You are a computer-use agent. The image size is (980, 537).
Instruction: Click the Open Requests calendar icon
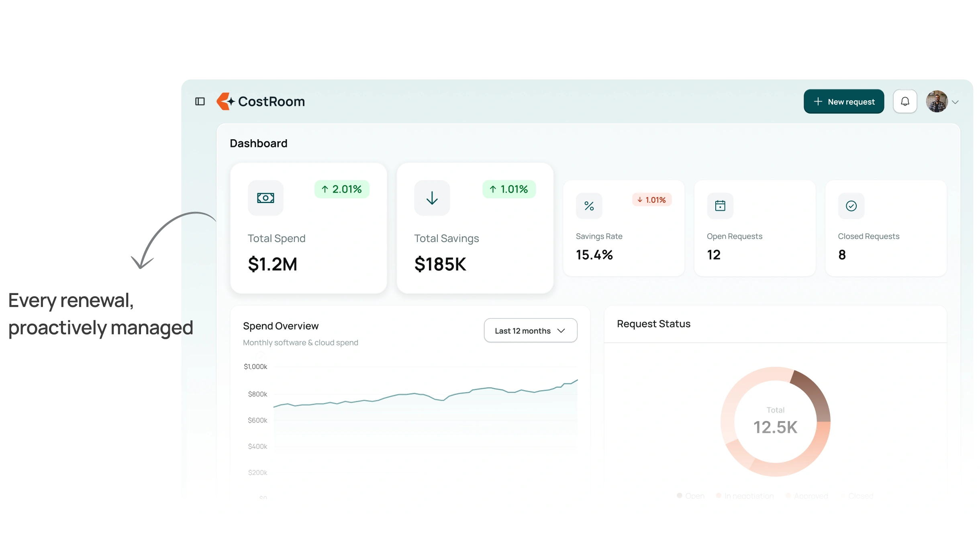click(720, 206)
